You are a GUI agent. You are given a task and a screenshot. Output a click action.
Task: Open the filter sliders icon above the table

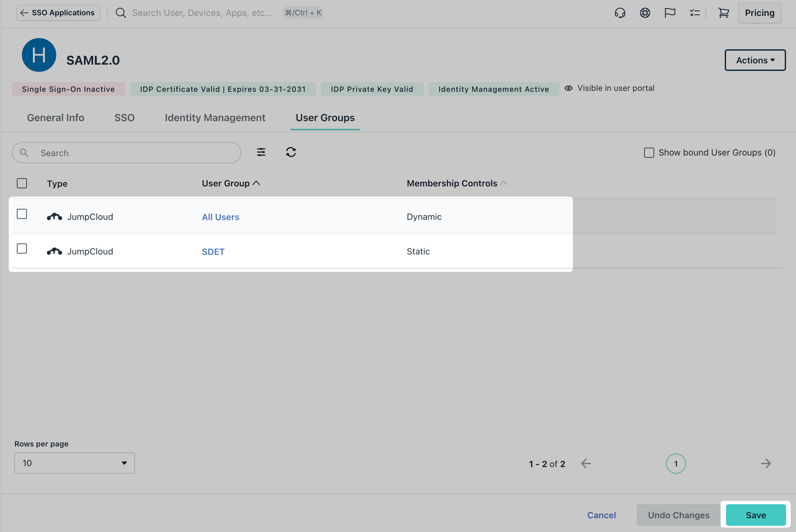[x=261, y=152]
